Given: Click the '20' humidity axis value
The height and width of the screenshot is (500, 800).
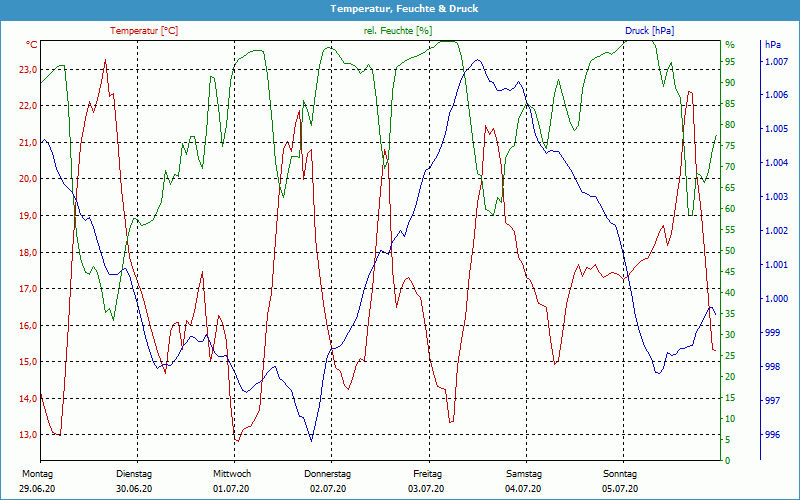Looking at the screenshot, I should (x=730, y=377).
